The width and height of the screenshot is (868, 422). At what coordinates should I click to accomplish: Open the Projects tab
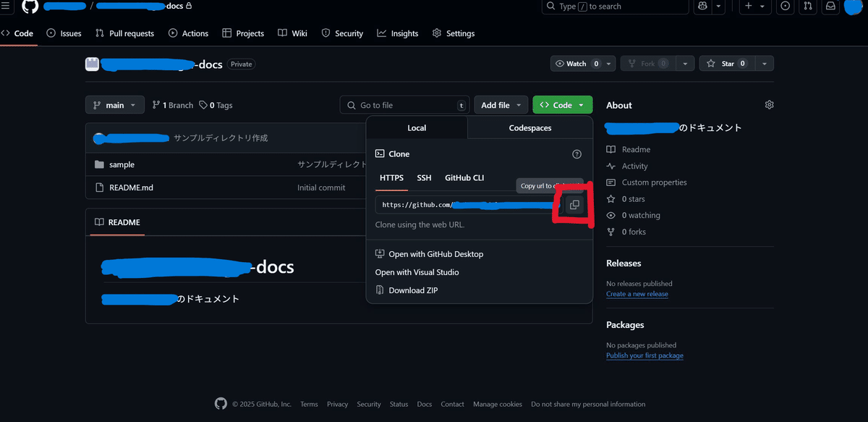click(x=243, y=33)
